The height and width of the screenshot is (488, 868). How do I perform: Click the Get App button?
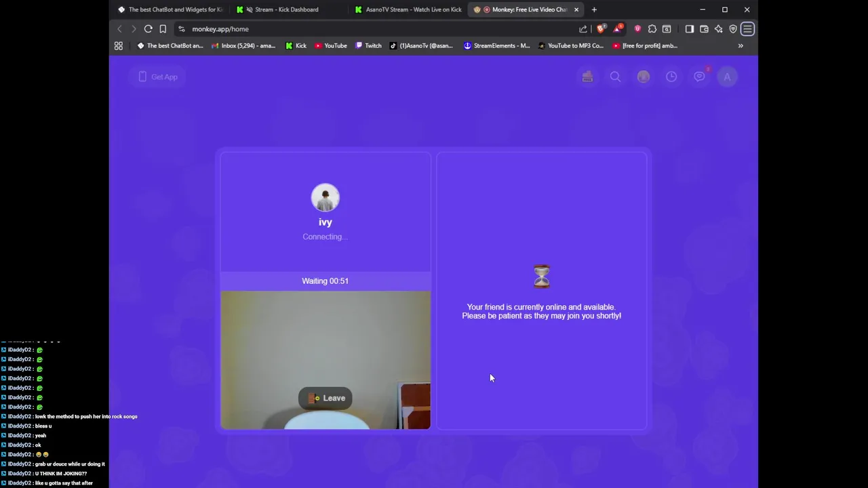[158, 77]
